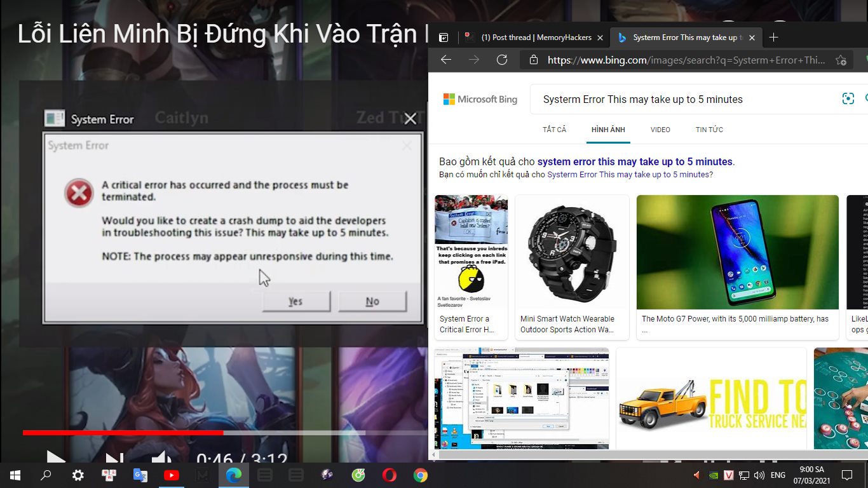Launch Opera browser from taskbar

click(x=390, y=475)
